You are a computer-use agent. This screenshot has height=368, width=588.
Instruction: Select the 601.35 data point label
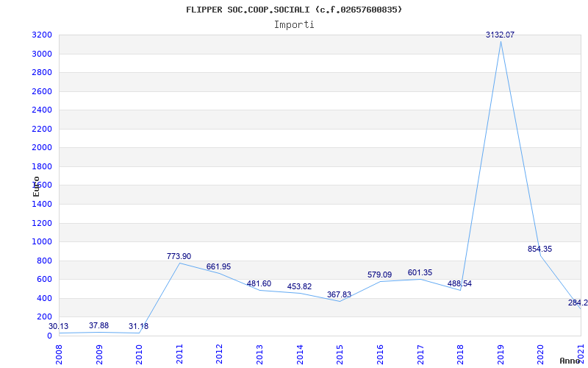(420, 272)
